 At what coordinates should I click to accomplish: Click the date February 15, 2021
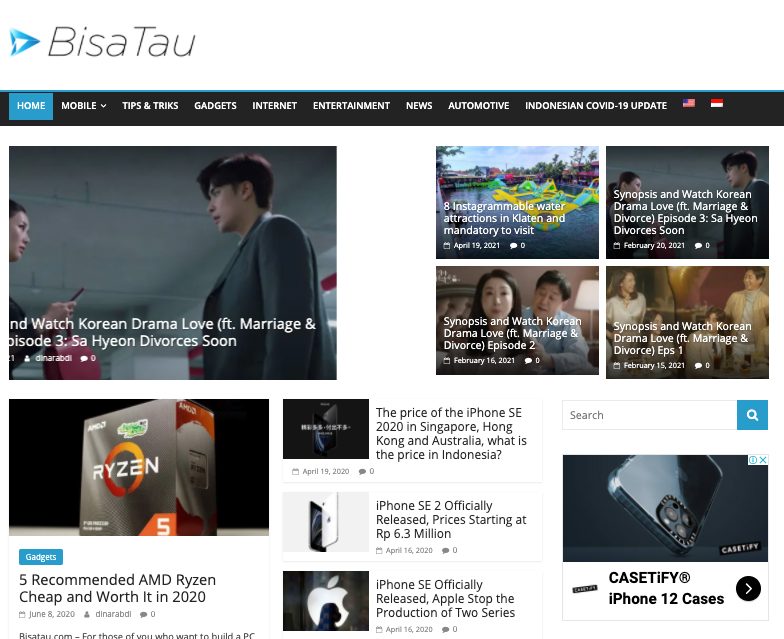pyautogui.click(x=654, y=366)
